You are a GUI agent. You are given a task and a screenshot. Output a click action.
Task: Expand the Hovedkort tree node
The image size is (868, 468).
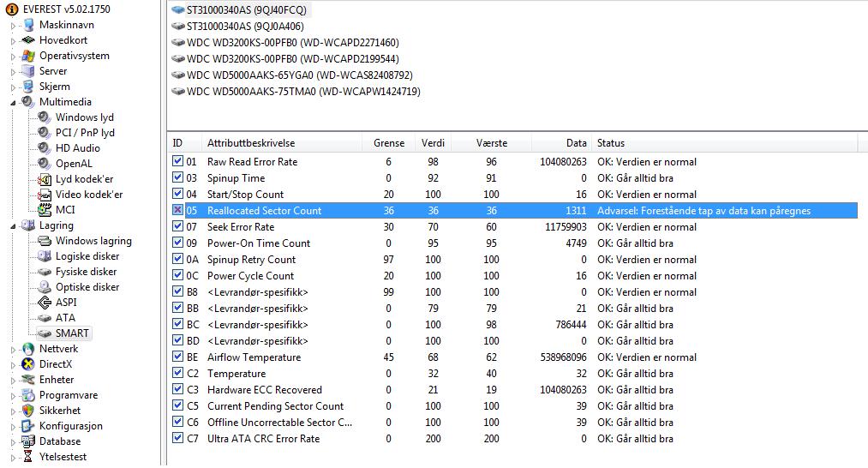click(14, 41)
